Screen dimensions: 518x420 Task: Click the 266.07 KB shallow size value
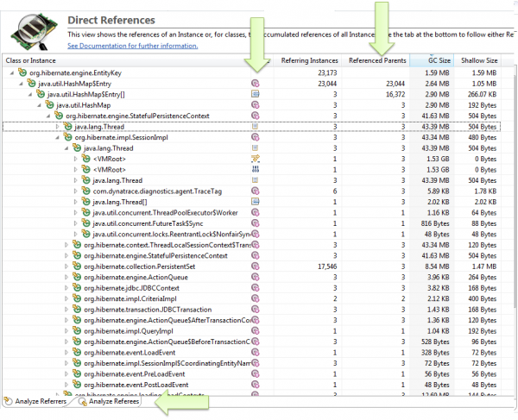(482, 95)
